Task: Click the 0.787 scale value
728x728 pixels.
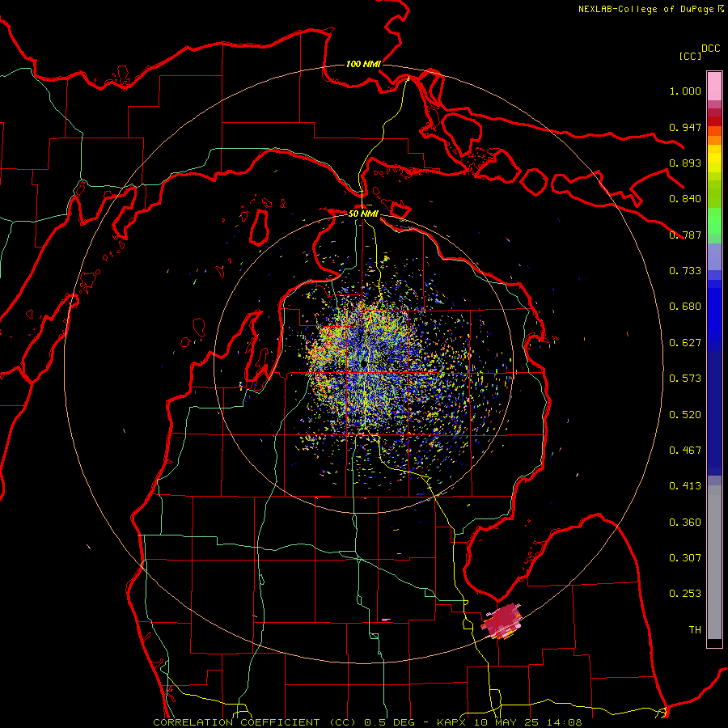Action: [685, 235]
